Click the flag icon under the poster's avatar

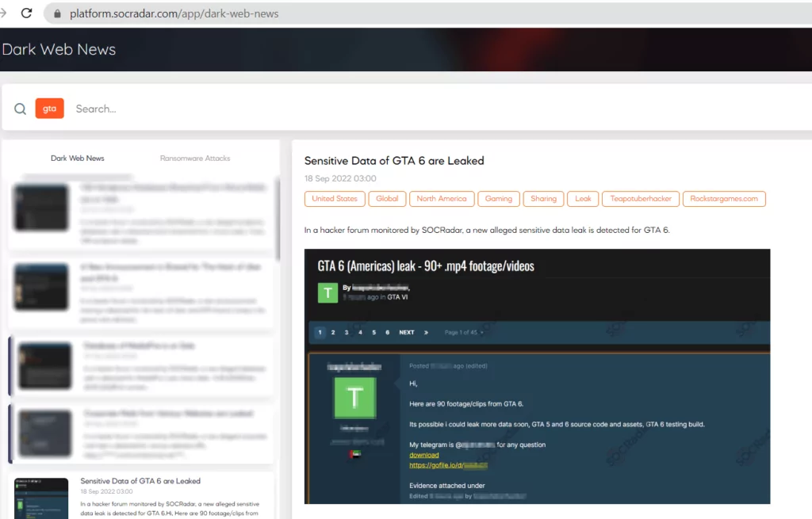[355, 454]
